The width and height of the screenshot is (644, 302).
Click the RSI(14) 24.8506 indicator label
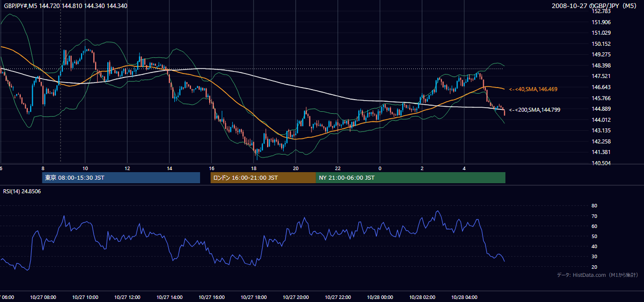(22, 191)
